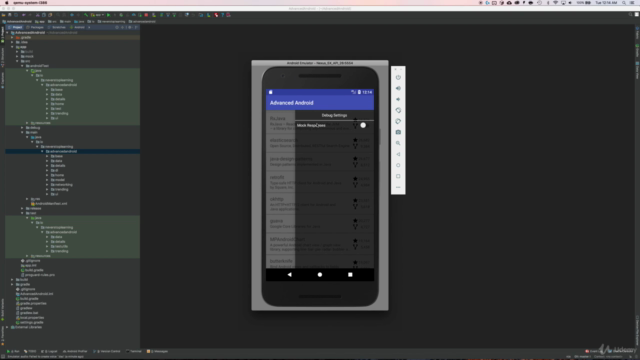Click the Open folder toolbar icon
Image resolution: width=640 pixels, height=360 pixels.
[4, 15]
